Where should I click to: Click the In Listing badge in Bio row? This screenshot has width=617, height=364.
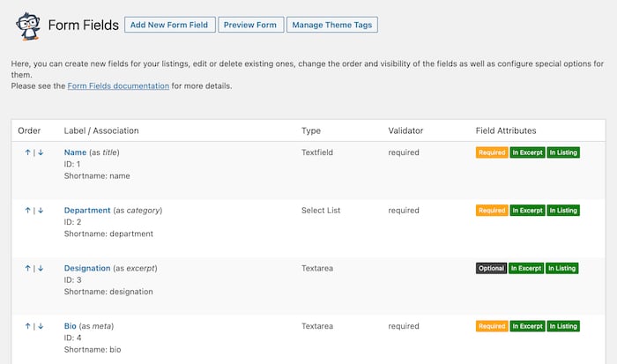point(563,326)
